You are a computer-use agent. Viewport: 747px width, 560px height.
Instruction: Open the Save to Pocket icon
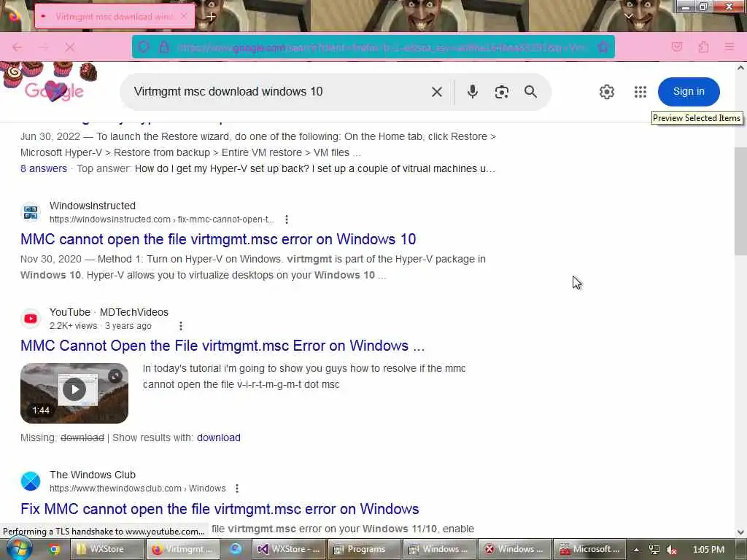(x=676, y=47)
